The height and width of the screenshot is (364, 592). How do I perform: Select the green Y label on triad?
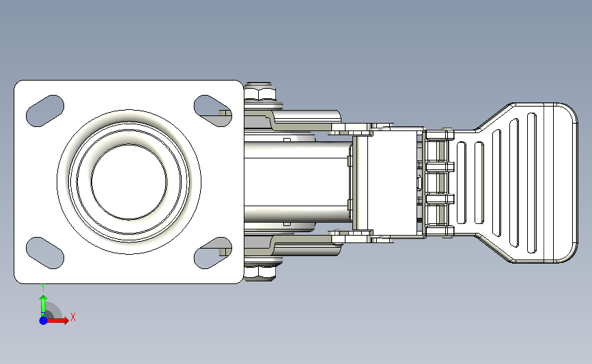pyautogui.click(x=43, y=288)
